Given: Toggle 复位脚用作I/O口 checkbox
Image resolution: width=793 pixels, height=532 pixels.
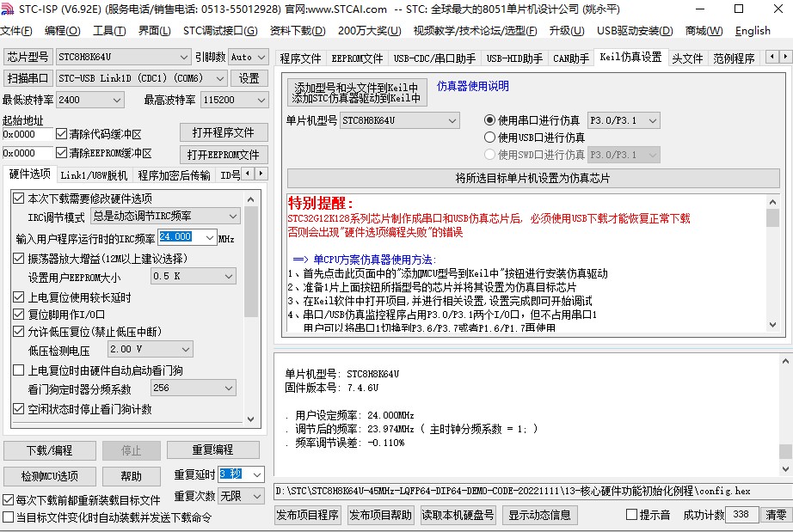Looking at the screenshot, I should [x=19, y=315].
